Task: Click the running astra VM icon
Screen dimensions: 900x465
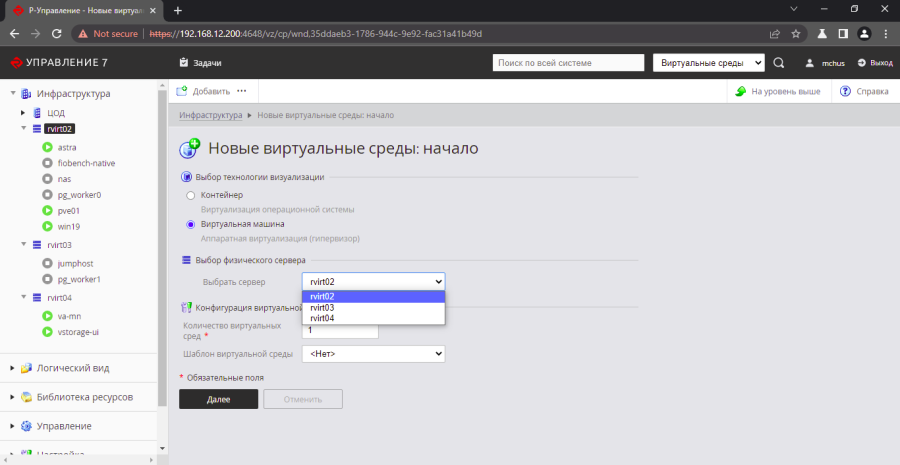Action: click(x=47, y=147)
